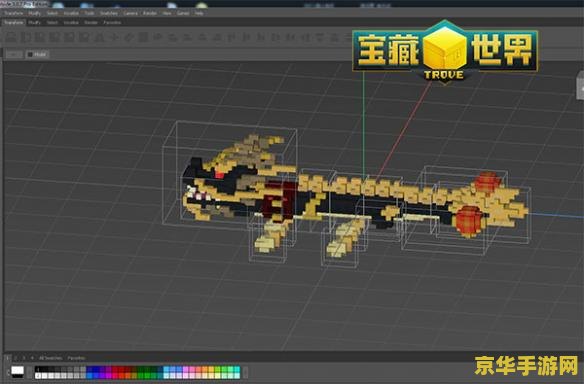Open the View menu in the menu bar

coord(166,13)
